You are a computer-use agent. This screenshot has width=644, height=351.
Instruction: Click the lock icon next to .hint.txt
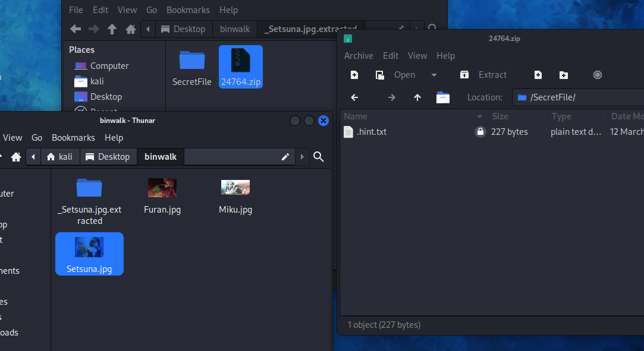click(x=480, y=132)
